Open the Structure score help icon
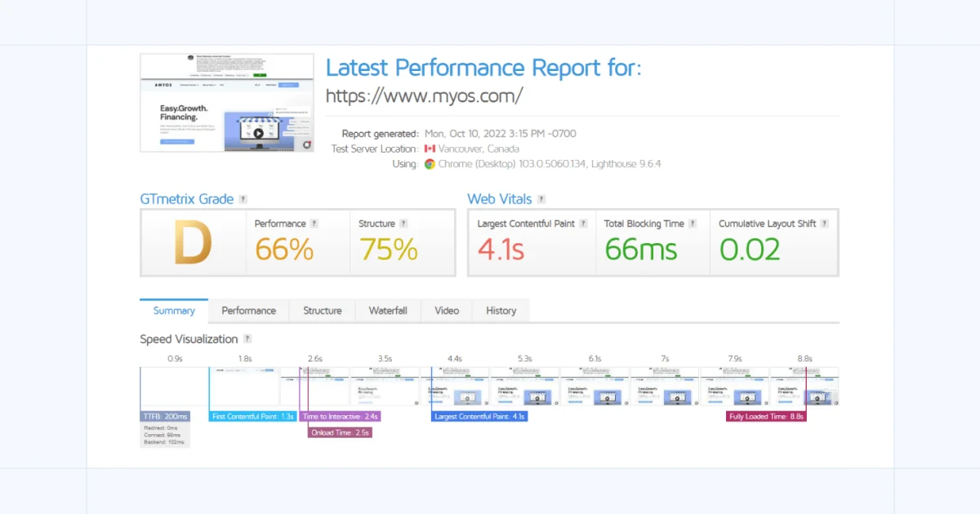 pyautogui.click(x=403, y=224)
